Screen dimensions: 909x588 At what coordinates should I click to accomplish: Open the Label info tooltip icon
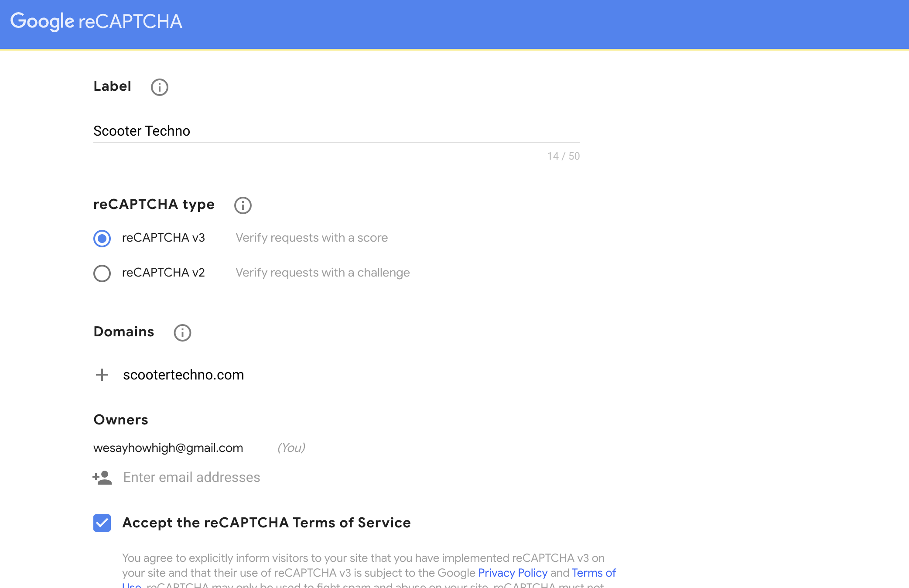[159, 87]
